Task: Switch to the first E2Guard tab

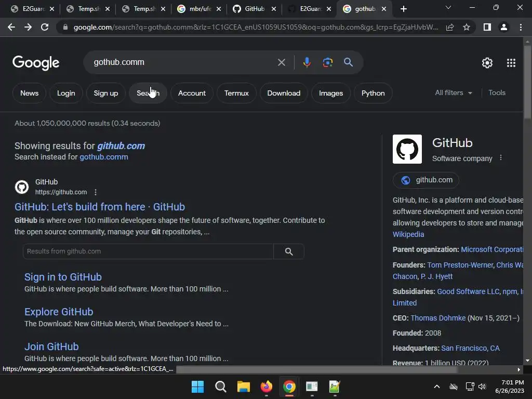Action: coord(33,9)
